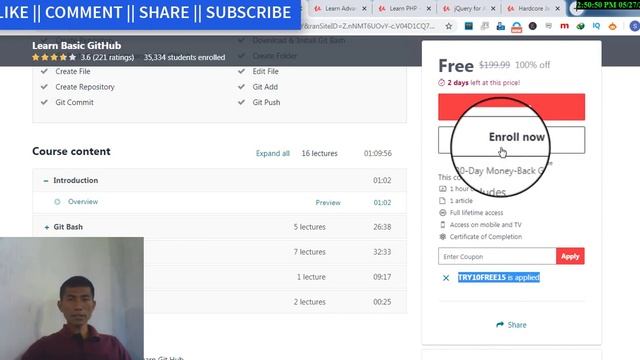Close the Hardcore tab

tap(558, 9)
